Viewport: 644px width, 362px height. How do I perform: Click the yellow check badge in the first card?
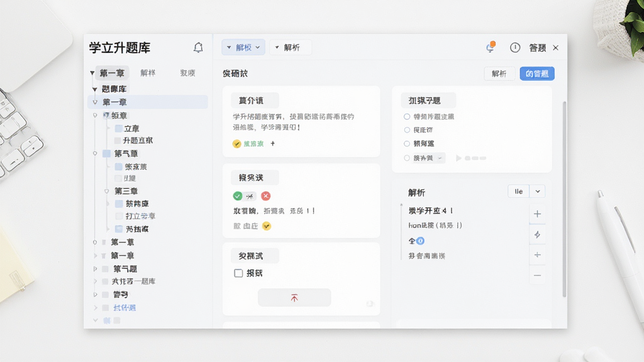pos(236,144)
